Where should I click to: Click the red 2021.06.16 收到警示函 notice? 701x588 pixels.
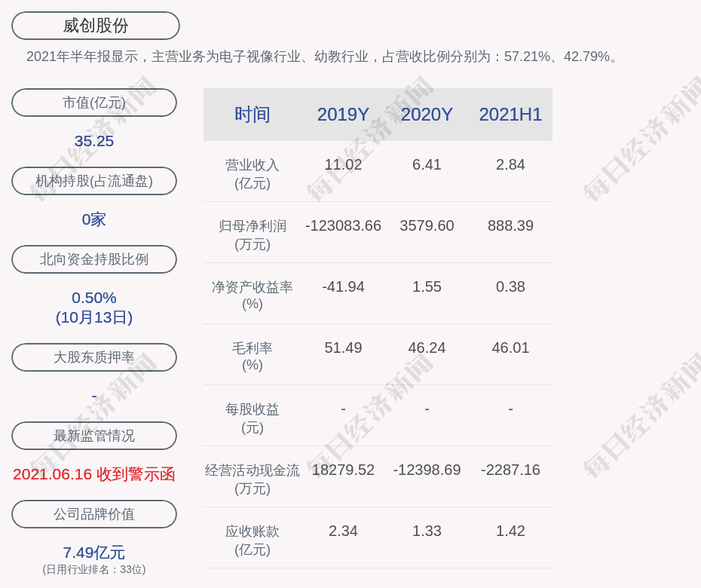(94, 474)
